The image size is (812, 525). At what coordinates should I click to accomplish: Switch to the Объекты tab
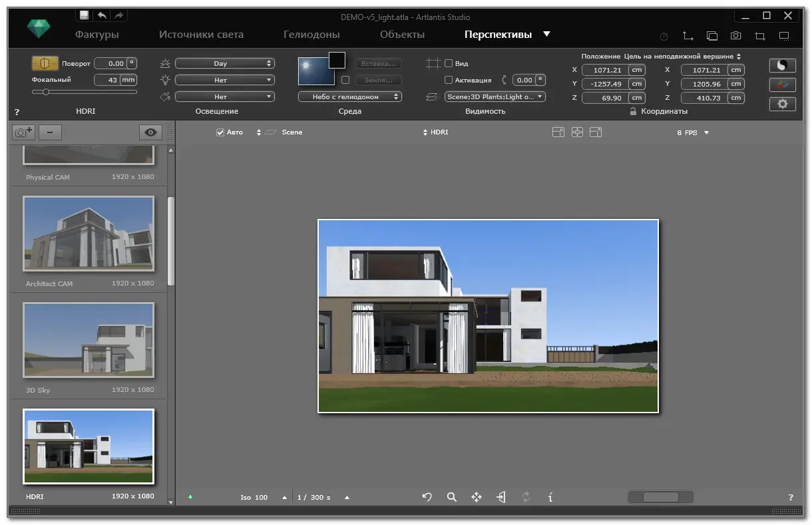coord(402,35)
